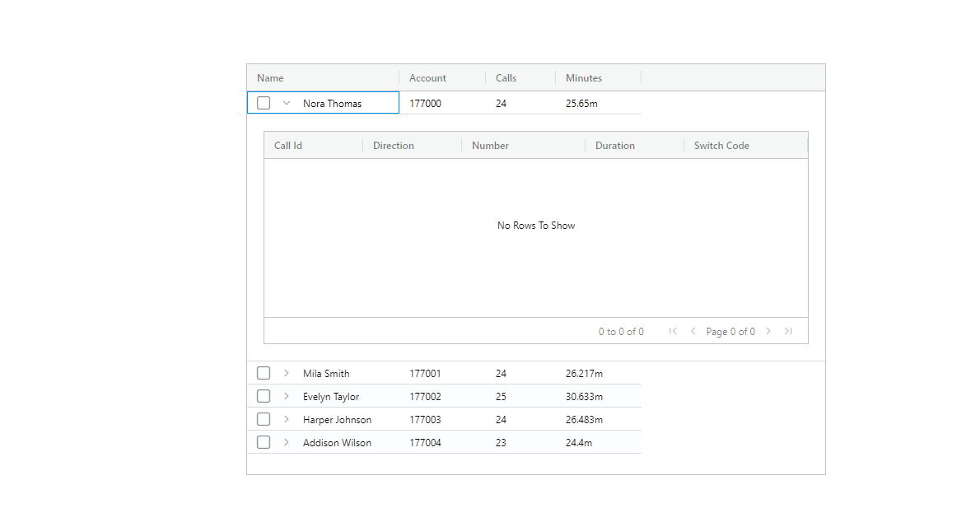Expand the Mila Smith row
Image resolution: width=980 pixels, height=508 pixels.
(x=286, y=372)
